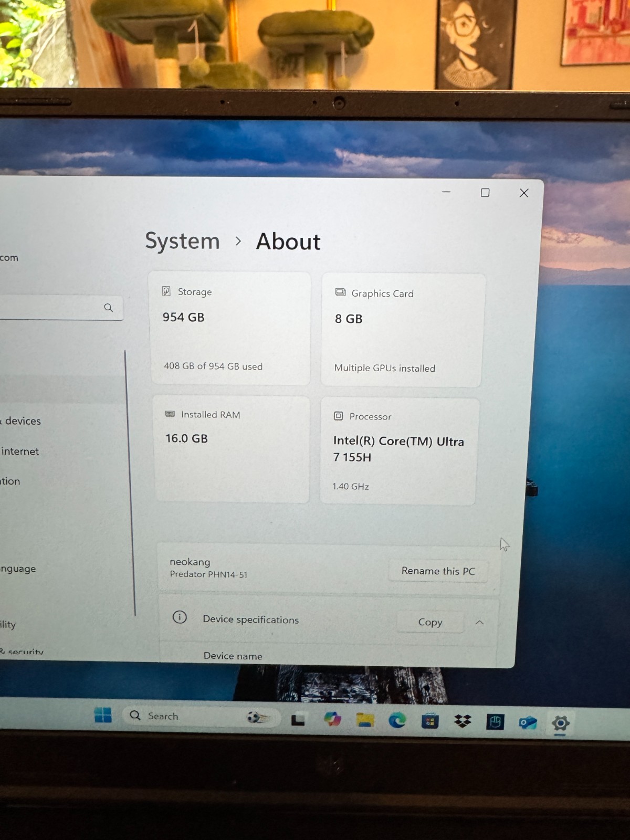Click the 'neokang' PC name
The image size is (630, 840).
(x=190, y=562)
